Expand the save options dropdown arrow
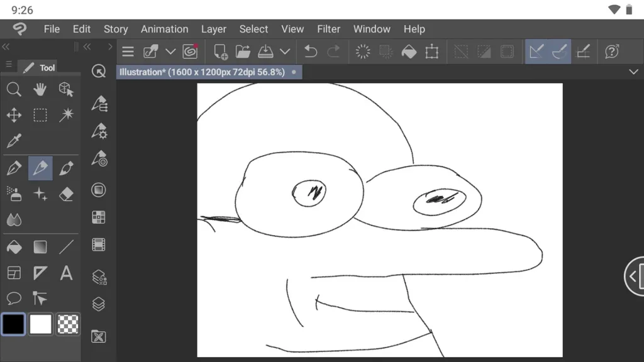 285,52
